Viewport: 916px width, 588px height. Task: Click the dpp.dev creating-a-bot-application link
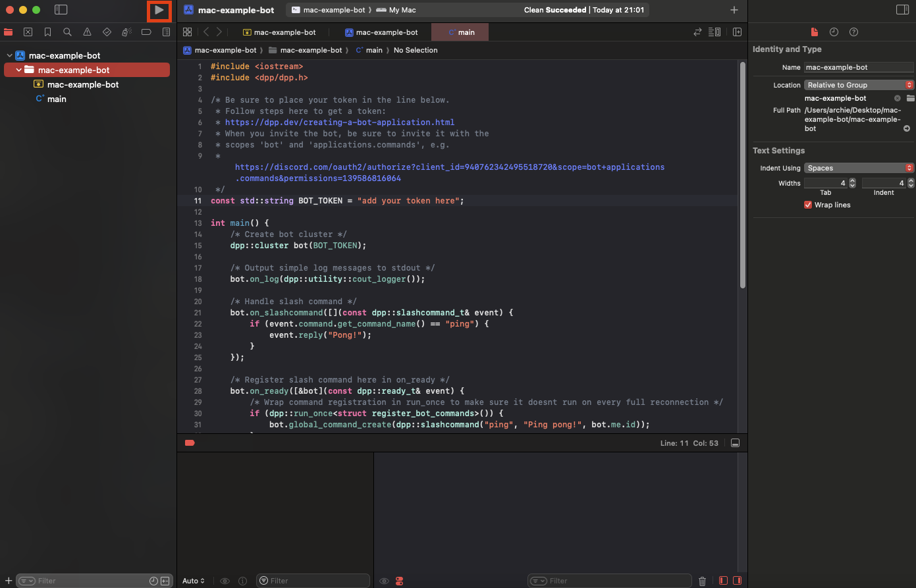point(339,122)
